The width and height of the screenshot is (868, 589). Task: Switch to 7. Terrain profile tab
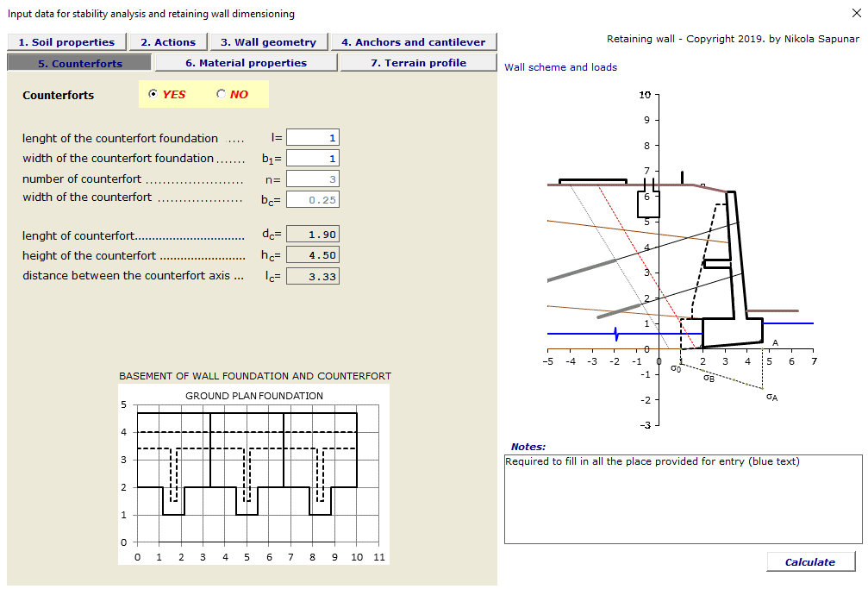click(418, 63)
